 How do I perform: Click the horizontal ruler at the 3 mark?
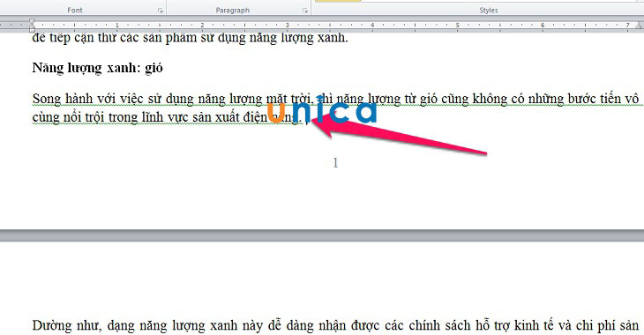[x=287, y=25]
